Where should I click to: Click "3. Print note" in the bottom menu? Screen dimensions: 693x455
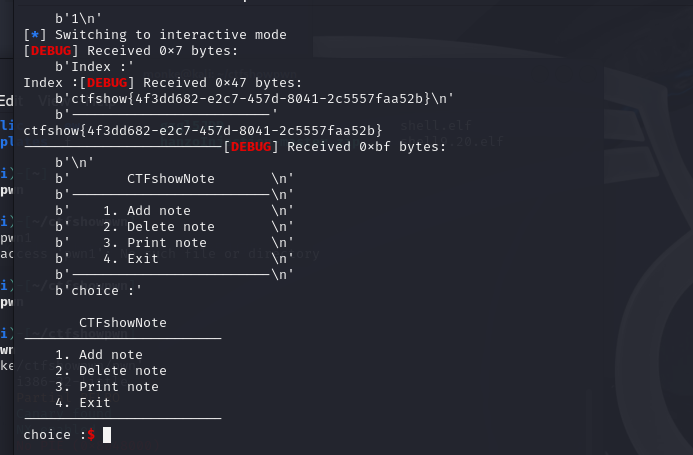tap(106, 387)
